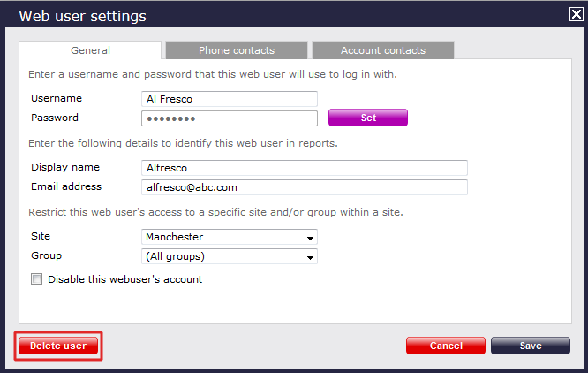
Task: Click the Username field containing Al Fresco
Action: (x=229, y=99)
